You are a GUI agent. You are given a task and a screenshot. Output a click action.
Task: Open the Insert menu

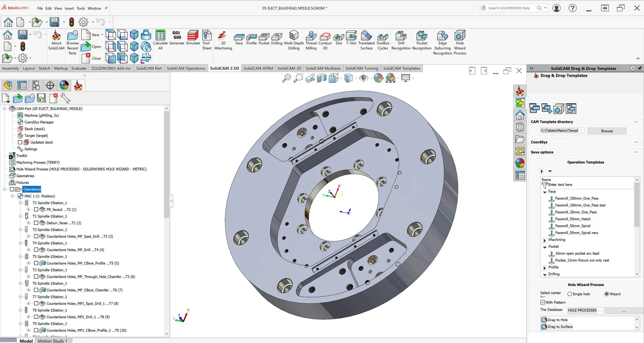tap(69, 8)
